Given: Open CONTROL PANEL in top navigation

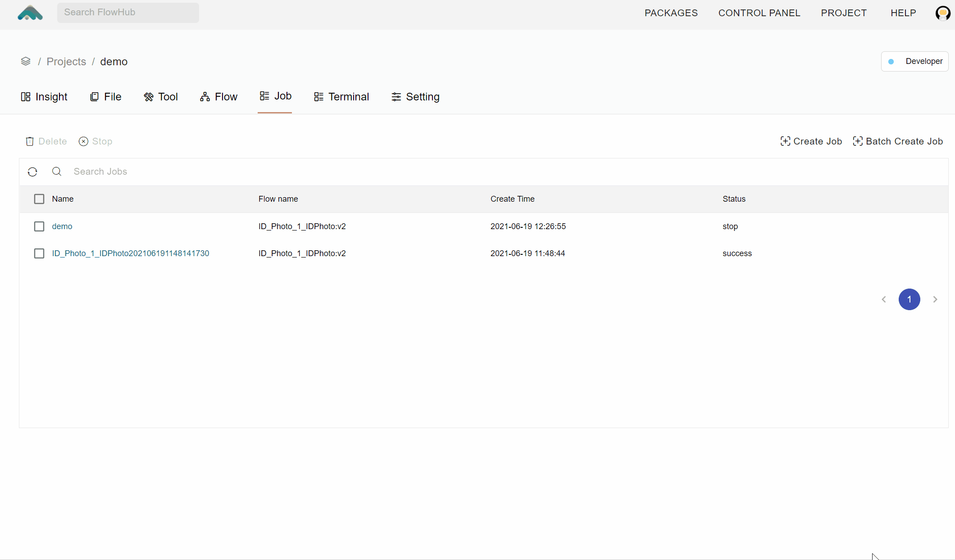Looking at the screenshot, I should (759, 13).
